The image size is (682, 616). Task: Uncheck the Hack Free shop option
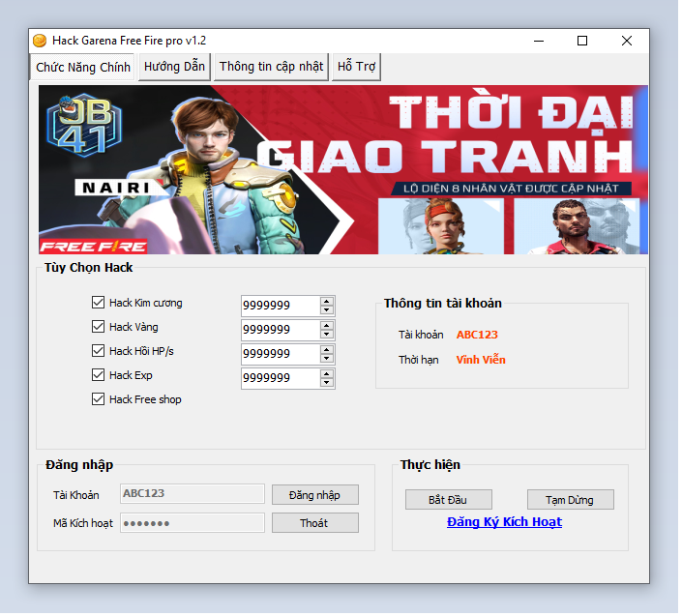pos(98,399)
